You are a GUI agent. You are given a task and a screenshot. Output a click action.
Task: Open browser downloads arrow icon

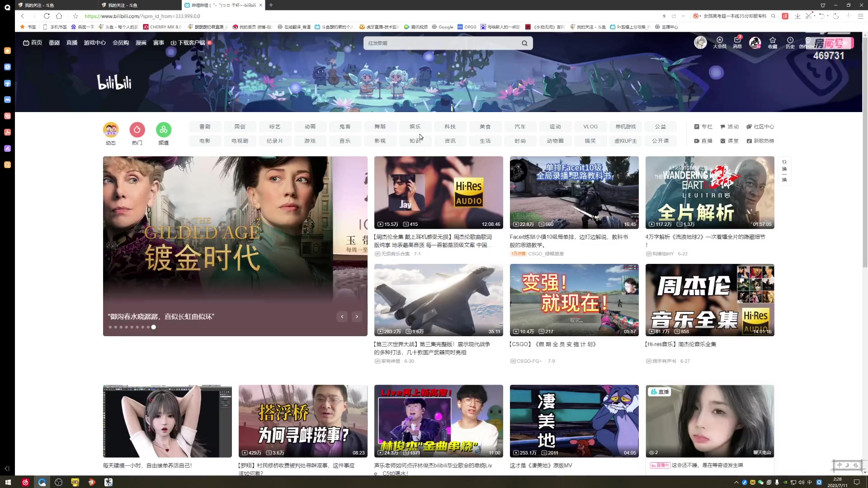point(797,16)
